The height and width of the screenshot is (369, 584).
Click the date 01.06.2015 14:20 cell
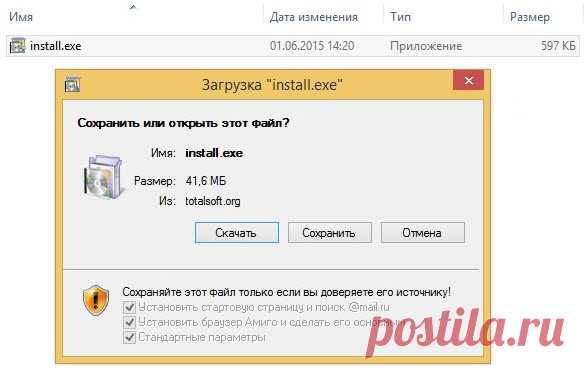point(312,46)
